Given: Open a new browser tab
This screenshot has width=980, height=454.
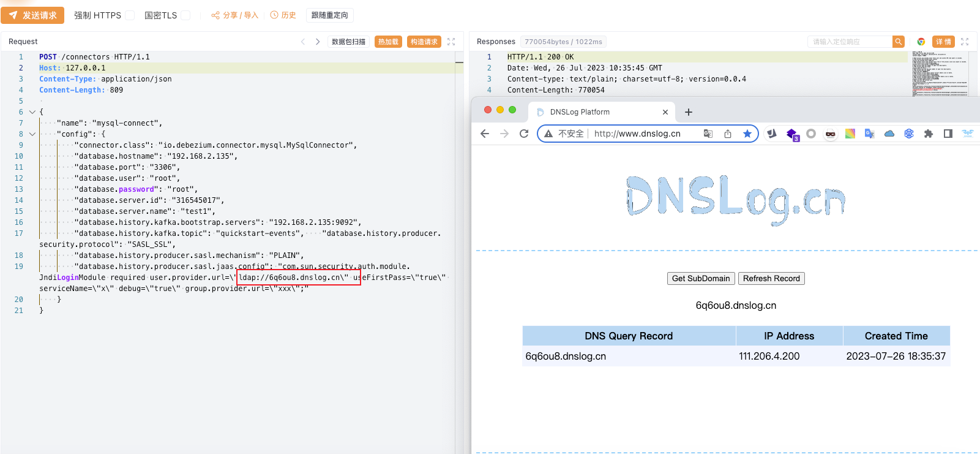Looking at the screenshot, I should point(689,112).
